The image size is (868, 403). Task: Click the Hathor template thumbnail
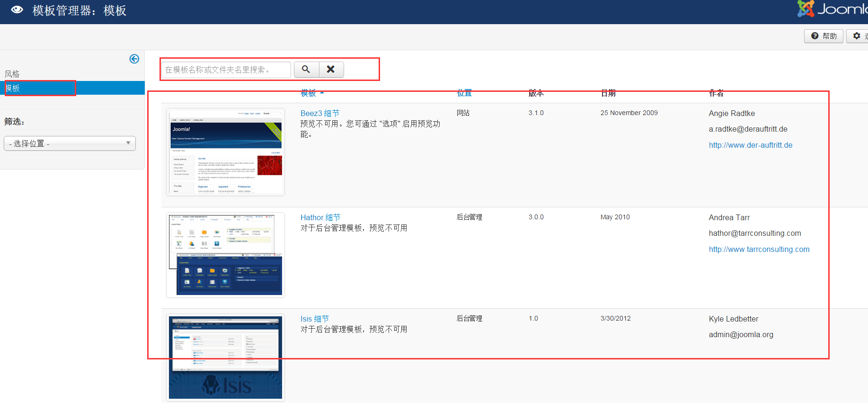pos(225,255)
